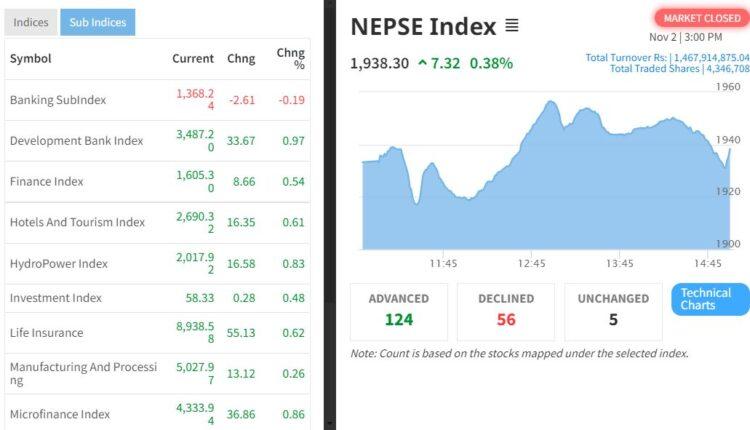Click the UNCHANGED 5 stocks box
The image size is (750, 430).
[x=613, y=309]
